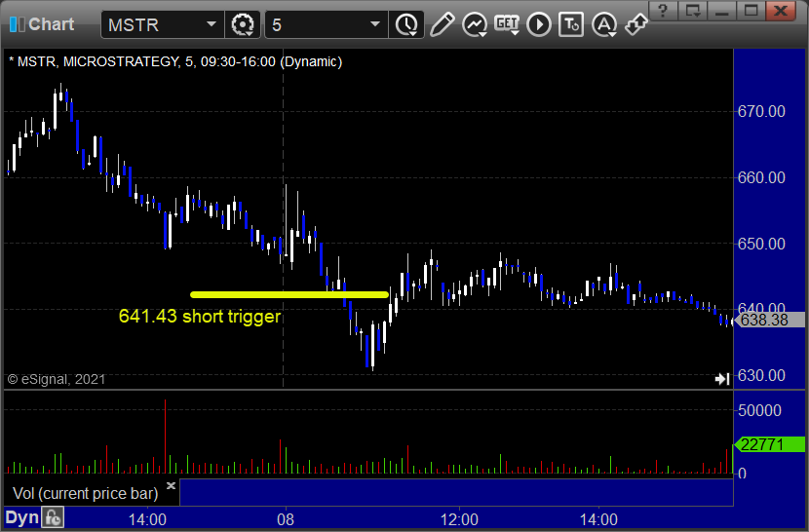Open the alerts 'A' circle icon
Viewport: 809px width, 532px height.
(x=604, y=24)
